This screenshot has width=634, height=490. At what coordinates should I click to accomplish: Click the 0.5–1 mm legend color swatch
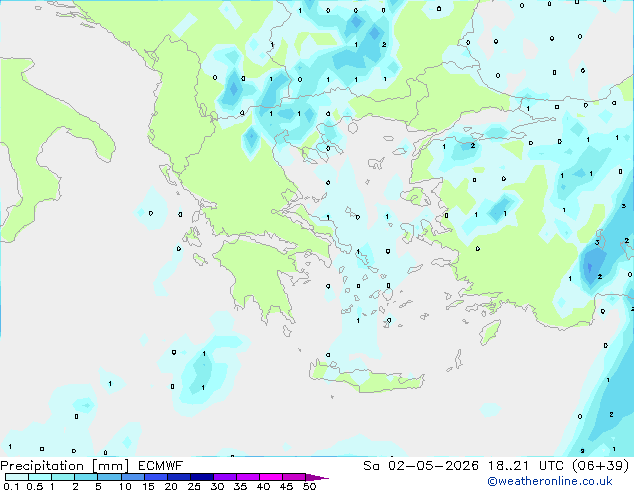pos(40,477)
